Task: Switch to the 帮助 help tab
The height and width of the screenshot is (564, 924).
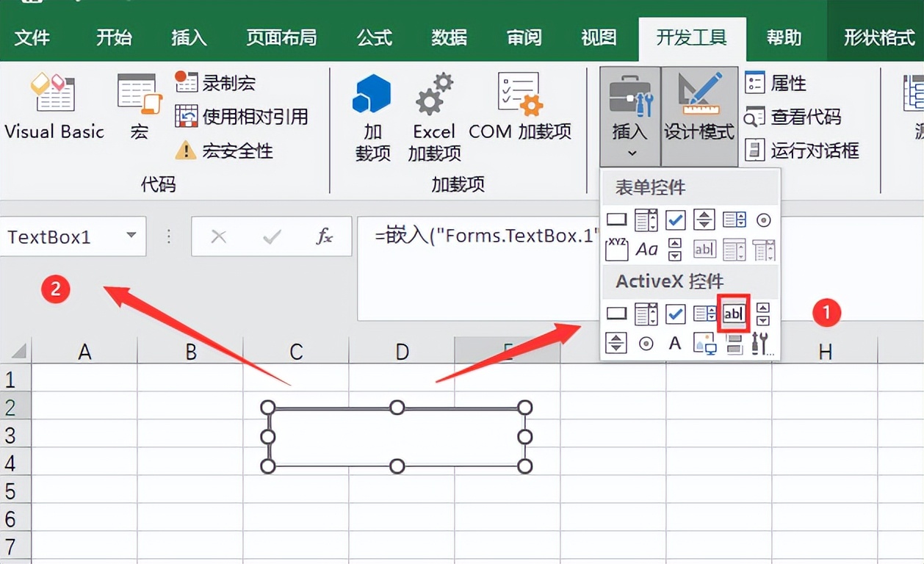Action: [784, 37]
